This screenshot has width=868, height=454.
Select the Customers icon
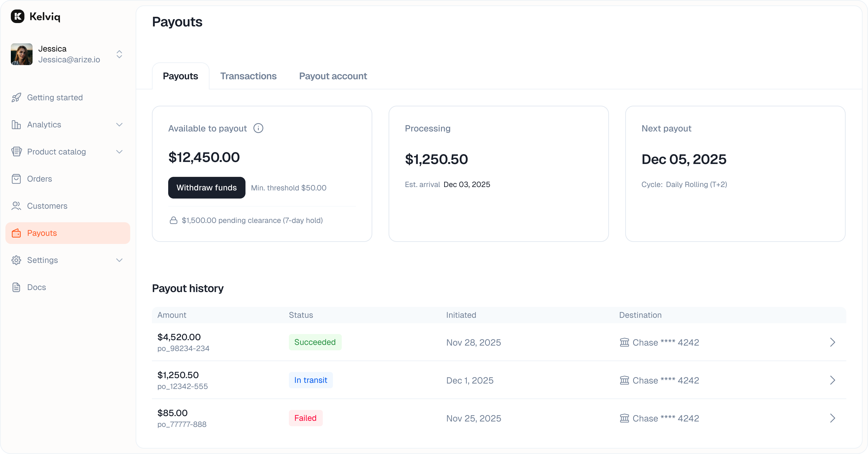pyautogui.click(x=17, y=206)
